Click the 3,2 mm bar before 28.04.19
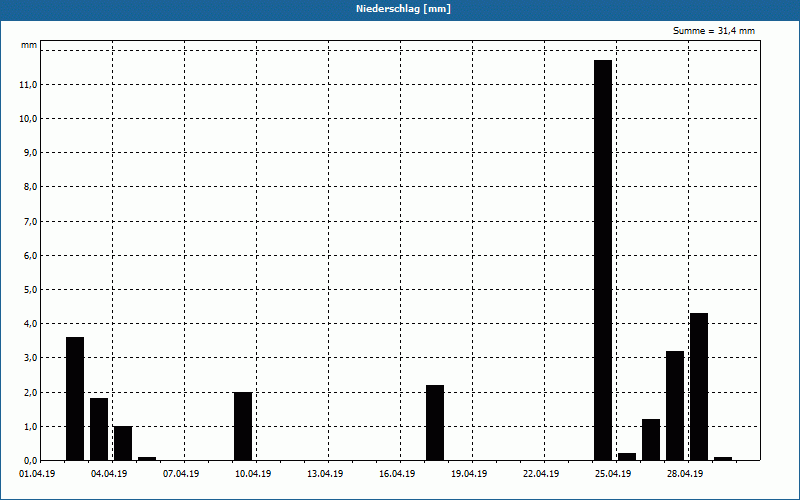This screenshot has height=500, width=800. tap(675, 406)
